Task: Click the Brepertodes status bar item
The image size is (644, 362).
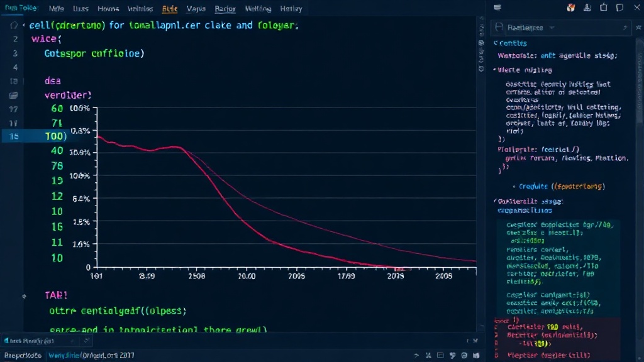Action: coord(23,356)
